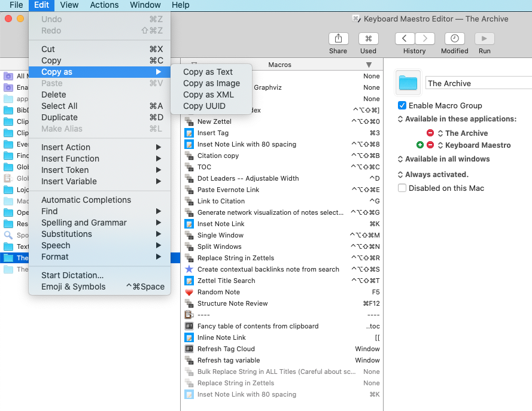The height and width of the screenshot is (411, 532).
Task: Expand the Insert Action submenu
Action: pyautogui.click(x=99, y=147)
